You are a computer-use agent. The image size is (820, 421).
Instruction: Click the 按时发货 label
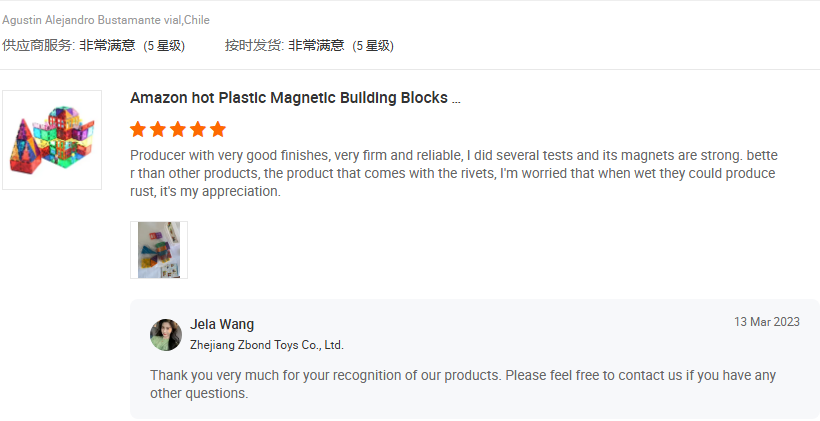pyautogui.click(x=252, y=45)
